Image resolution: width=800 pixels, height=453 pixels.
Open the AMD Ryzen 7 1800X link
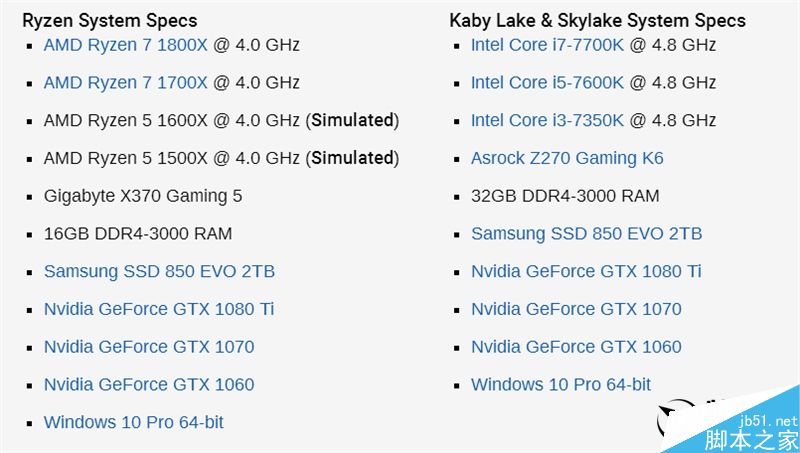125,45
